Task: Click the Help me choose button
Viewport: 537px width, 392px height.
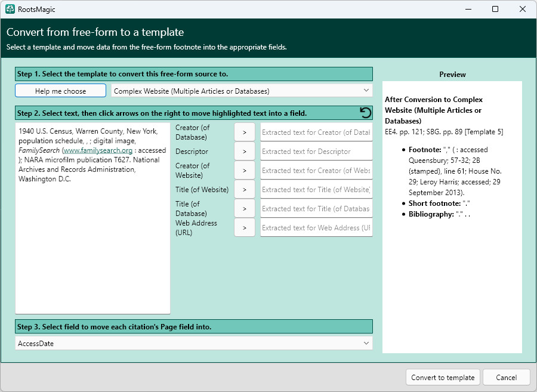Action: tap(61, 91)
